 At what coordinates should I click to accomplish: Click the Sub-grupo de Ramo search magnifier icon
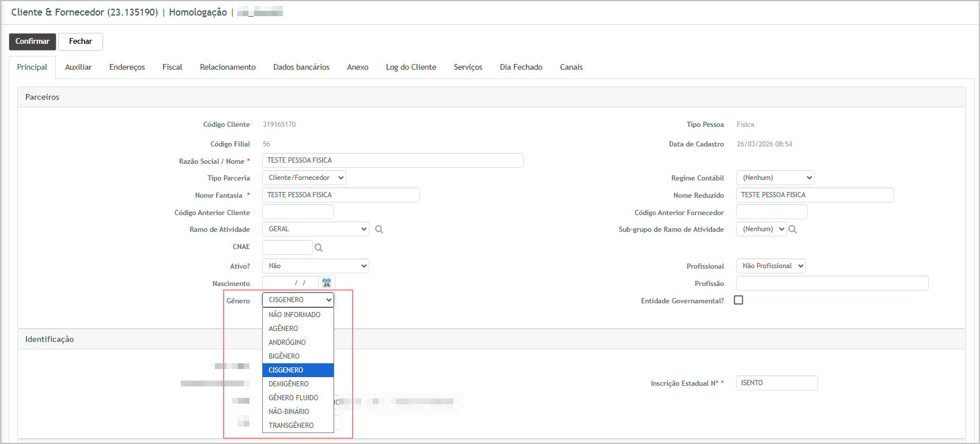tap(793, 229)
